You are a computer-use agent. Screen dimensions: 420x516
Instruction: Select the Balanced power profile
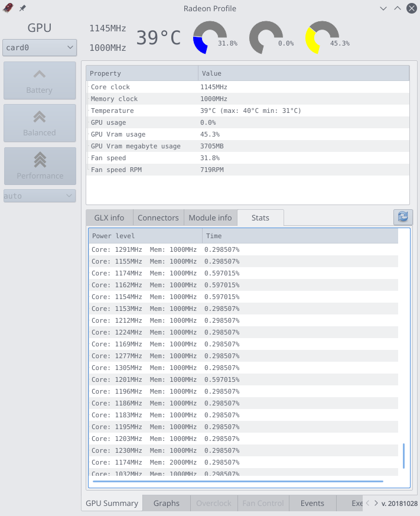tap(40, 123)
